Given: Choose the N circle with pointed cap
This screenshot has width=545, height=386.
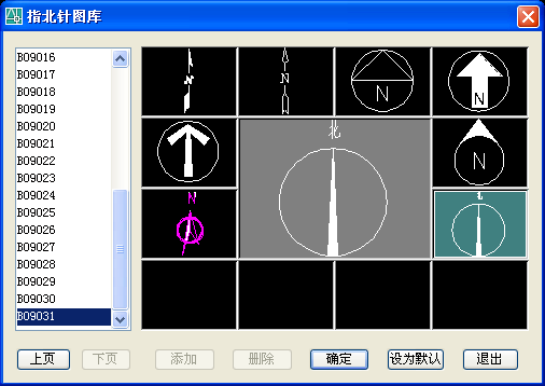Looking at the screenshot, I should coord(480,152).
